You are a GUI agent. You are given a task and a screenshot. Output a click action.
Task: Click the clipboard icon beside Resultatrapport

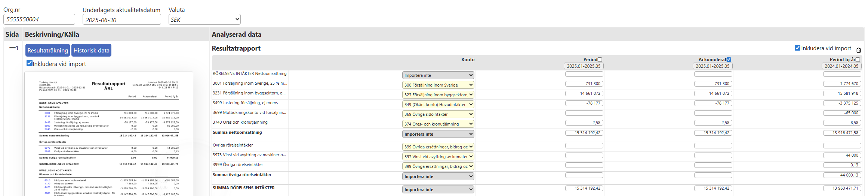click(859, 50)
